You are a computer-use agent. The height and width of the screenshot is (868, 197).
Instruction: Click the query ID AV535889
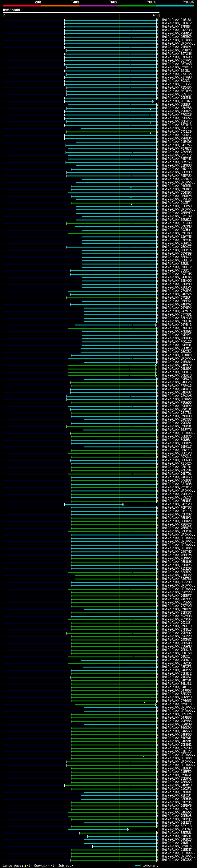(11, 10)
